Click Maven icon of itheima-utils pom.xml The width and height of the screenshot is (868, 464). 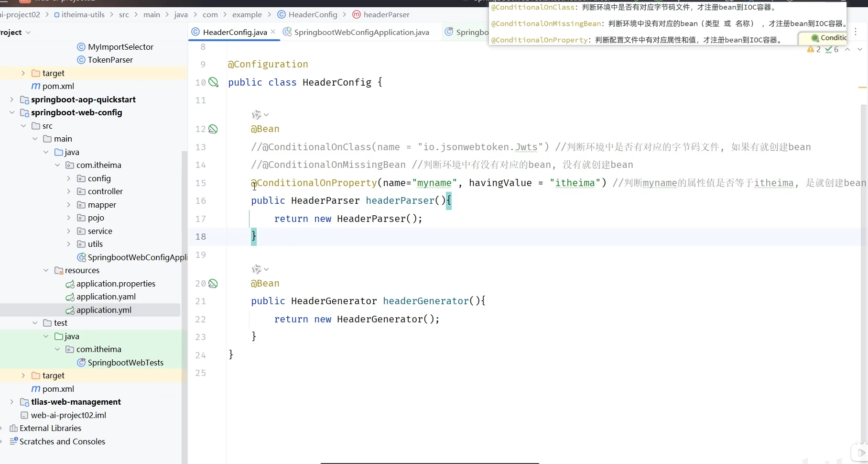35,86
